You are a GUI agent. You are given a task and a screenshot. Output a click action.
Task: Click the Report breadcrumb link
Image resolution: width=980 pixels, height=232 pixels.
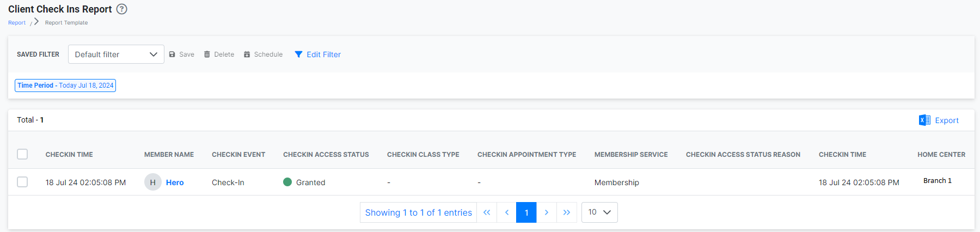pyautogui.click(x=17, y=23)
